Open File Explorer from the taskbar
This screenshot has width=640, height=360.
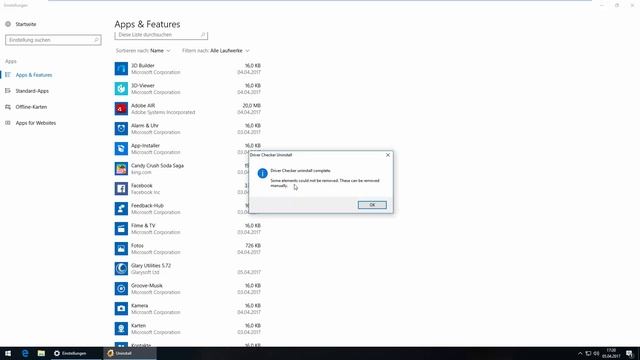click(41, 353)
